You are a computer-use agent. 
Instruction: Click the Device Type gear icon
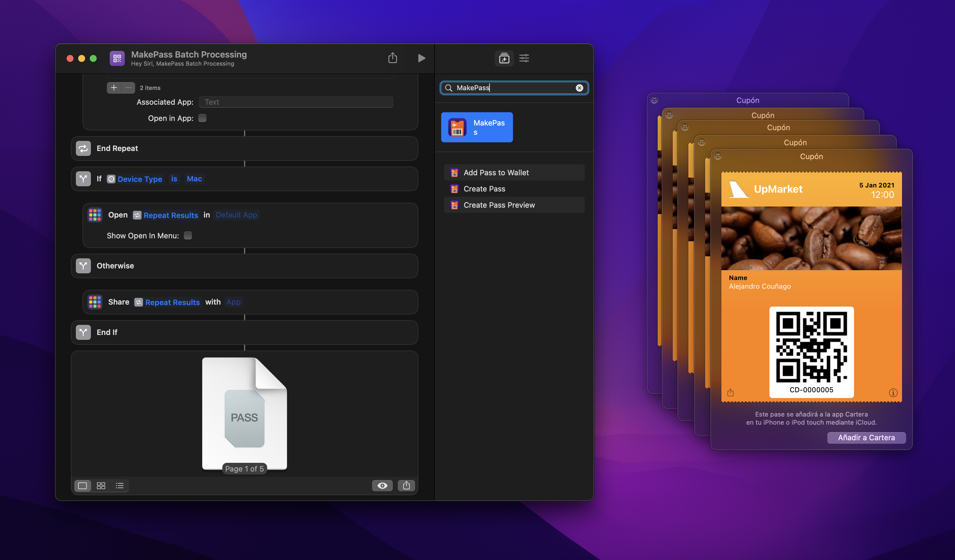click(x=111, y=179)
